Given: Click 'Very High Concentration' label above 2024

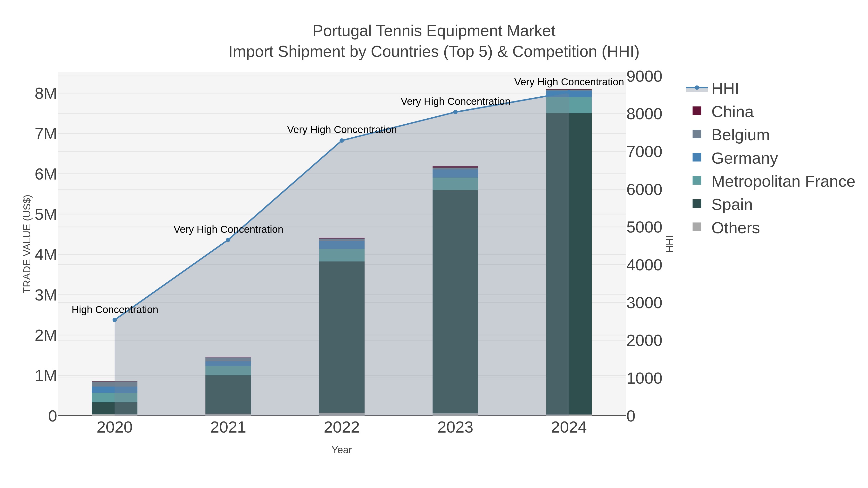Looking at the screenshot, I should pos(569,82).
